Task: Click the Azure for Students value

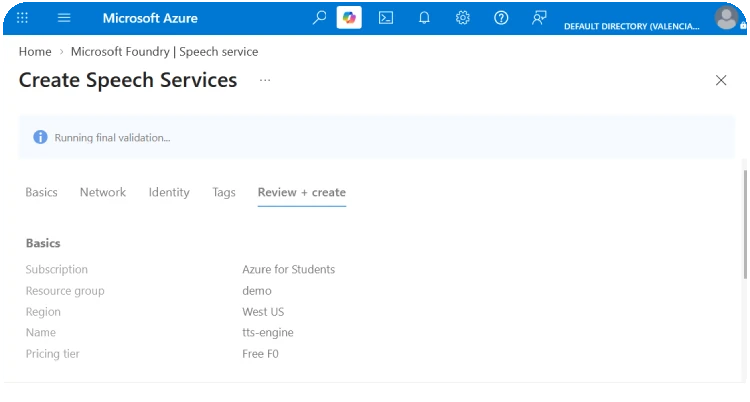Action: pyautogui.click(x=288, y=269)
